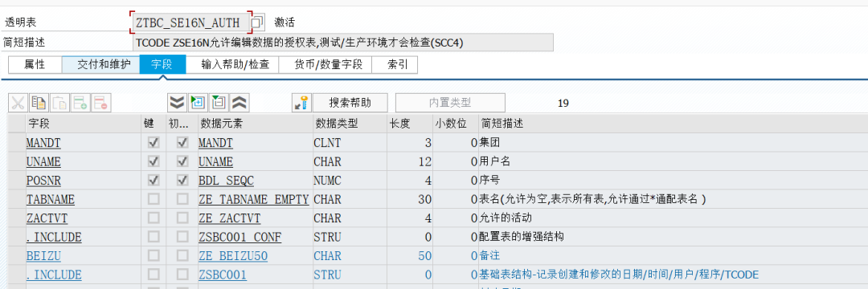Open the 货币/数量字段 tab
The height and width of the screenshot is (289, 868).
325,65
